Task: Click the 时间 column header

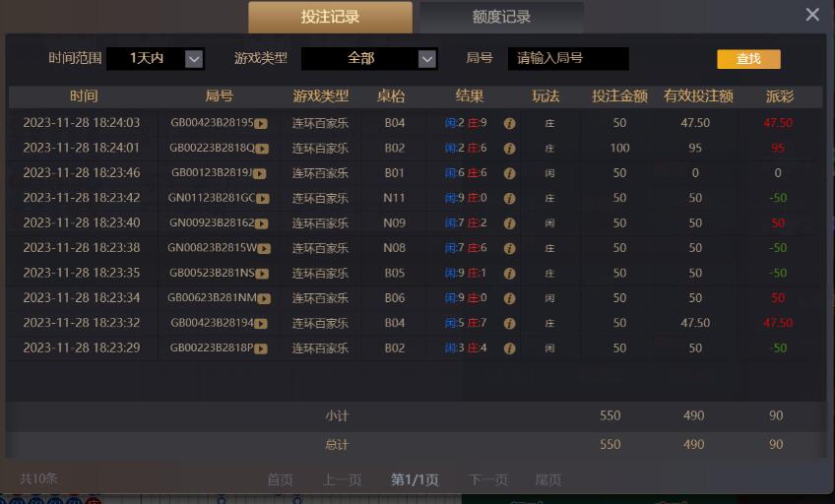Action: pos(84,96)
